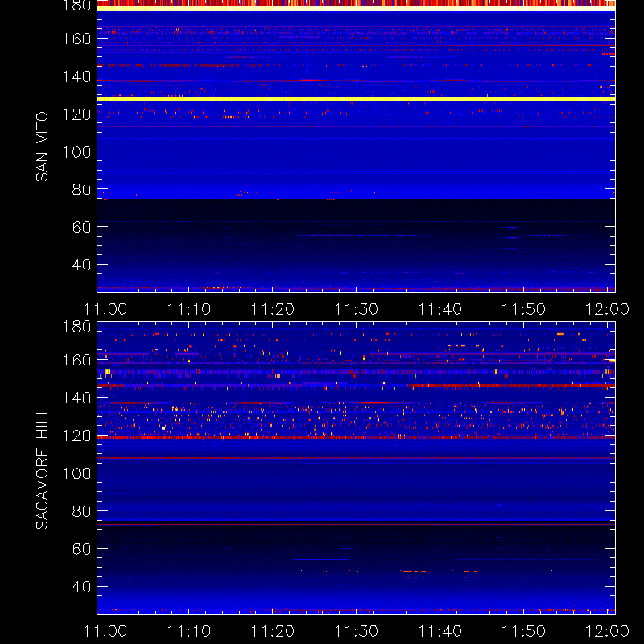Pick the 140 label on the Sagamore Hill axis
The width and height of the screenshot is (644, 644).
[x=76, y=398]
